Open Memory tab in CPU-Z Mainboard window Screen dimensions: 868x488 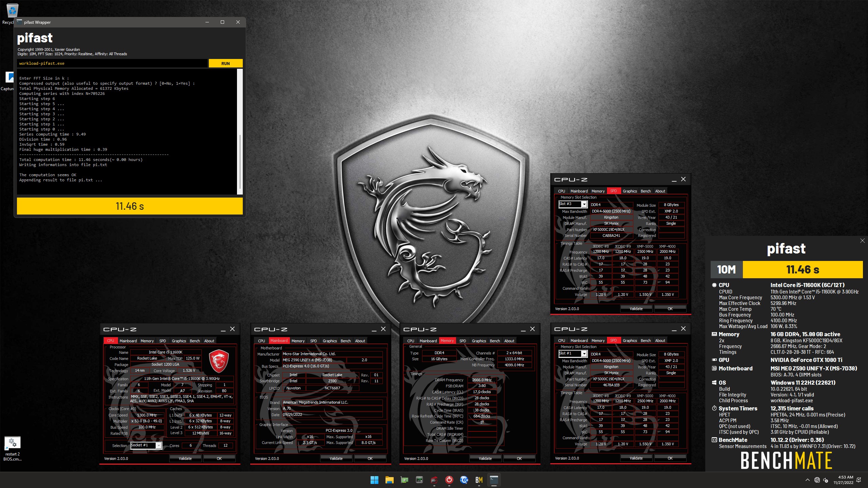298,341
